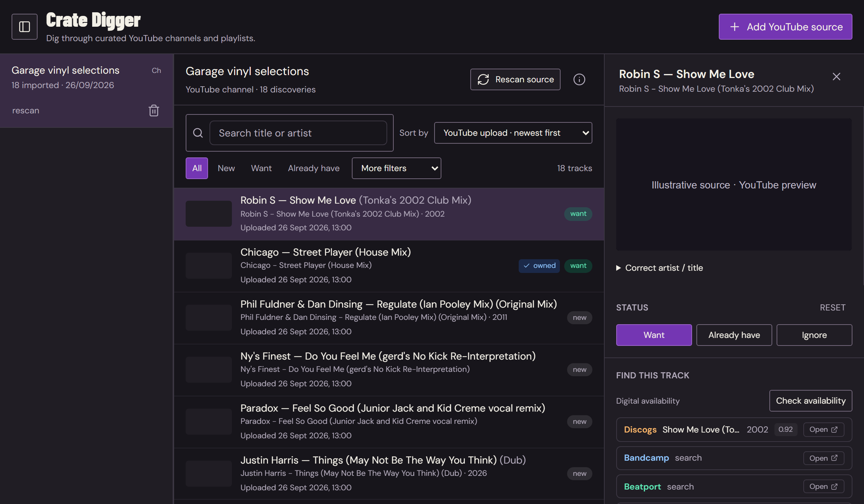Click new badge on Phil Fuldner row
The image size is (864, 504).
pyautogui.click(x=579, y=318)
